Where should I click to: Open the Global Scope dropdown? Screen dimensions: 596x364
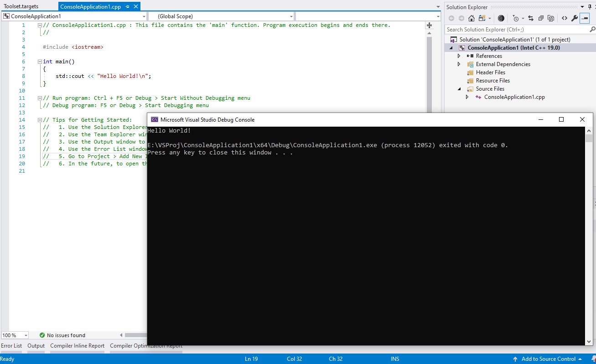[x=292, y=16]
